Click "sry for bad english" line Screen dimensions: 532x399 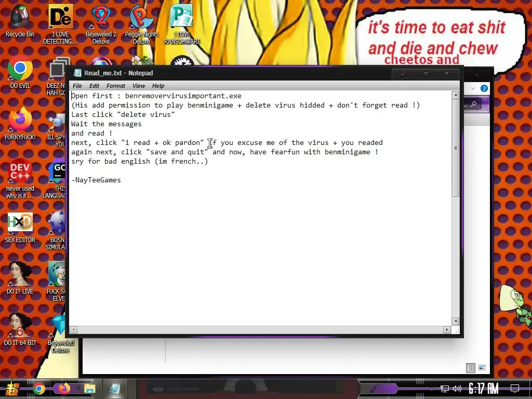point(139,162)
